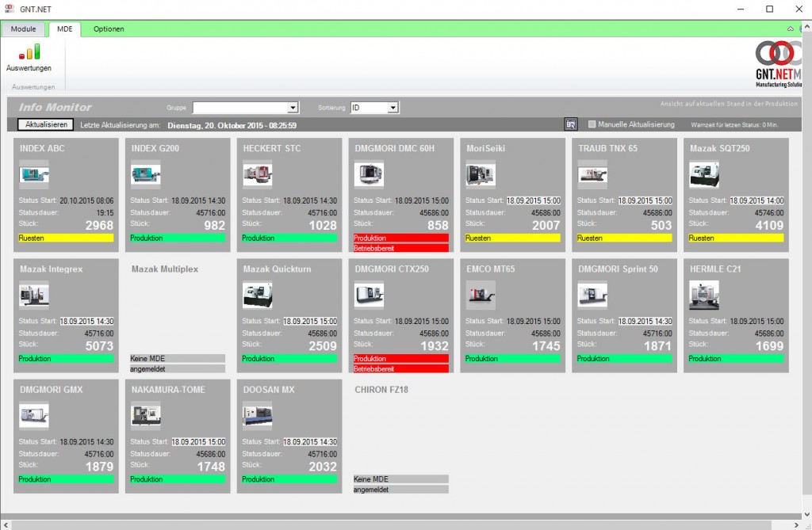Click the Status Start field of NAKAMURA-TOME

pyautogui.click(x=198, y=441)
